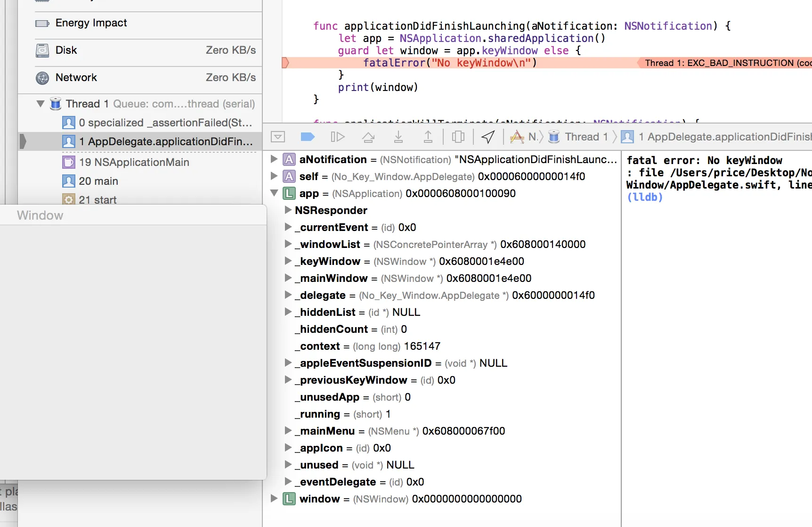Expand the _delegate member
Viewport: 812px width, 527px height.
(288, 295)
